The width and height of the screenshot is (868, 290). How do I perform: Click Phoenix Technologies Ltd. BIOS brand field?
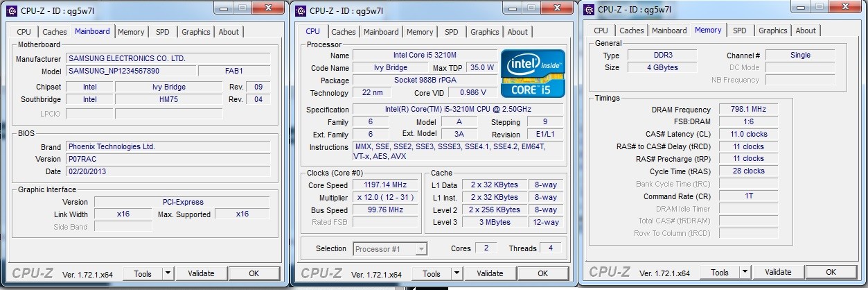point(168,146)
